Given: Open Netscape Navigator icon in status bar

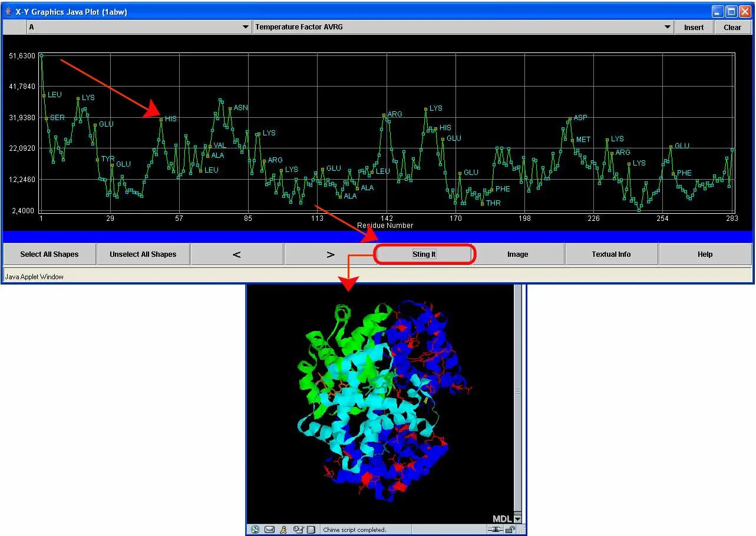Looking at the screenshot, I should (x=255, y=530).
